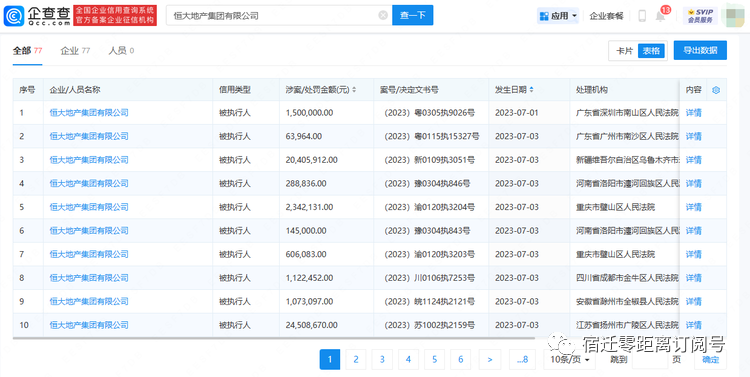The width and height of the screenshot is (750, 377).
Task: Open the mobile phone icon
Action: pos(642,16)
